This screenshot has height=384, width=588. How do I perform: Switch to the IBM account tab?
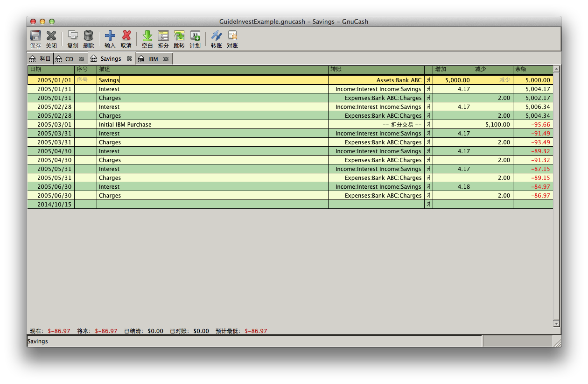tap(153, 59)
